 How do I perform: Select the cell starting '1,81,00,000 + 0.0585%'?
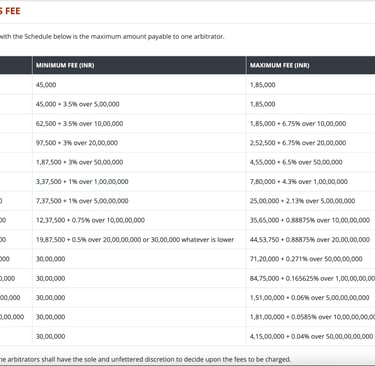pyautogui.click(x=311, y=317)
